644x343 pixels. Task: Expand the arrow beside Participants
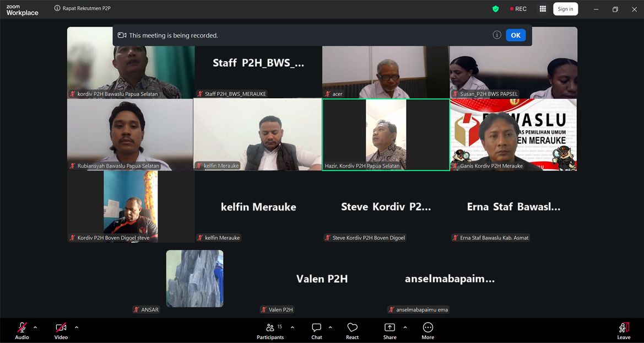coord(293,328)
